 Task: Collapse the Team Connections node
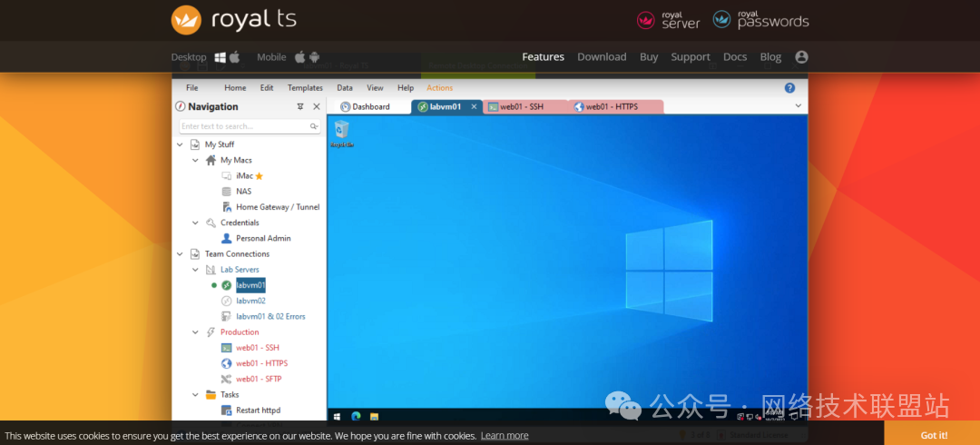point(180,254)
